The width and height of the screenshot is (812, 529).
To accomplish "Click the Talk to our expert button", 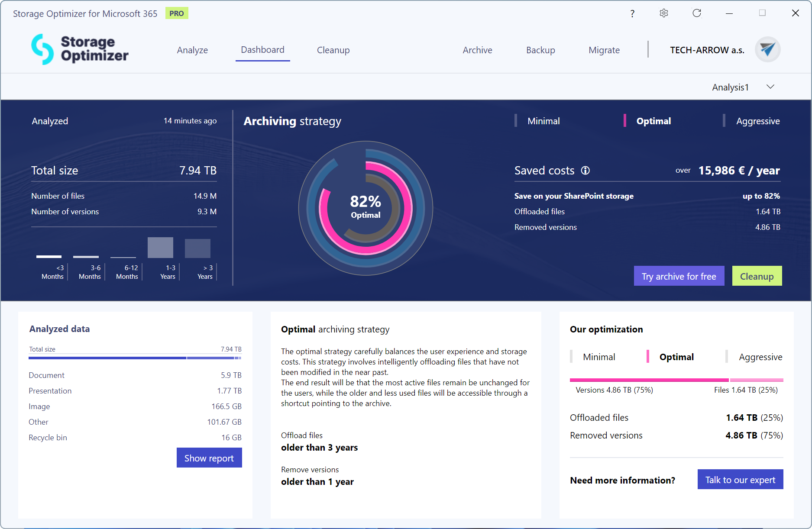I will click(x=740, y=480).
